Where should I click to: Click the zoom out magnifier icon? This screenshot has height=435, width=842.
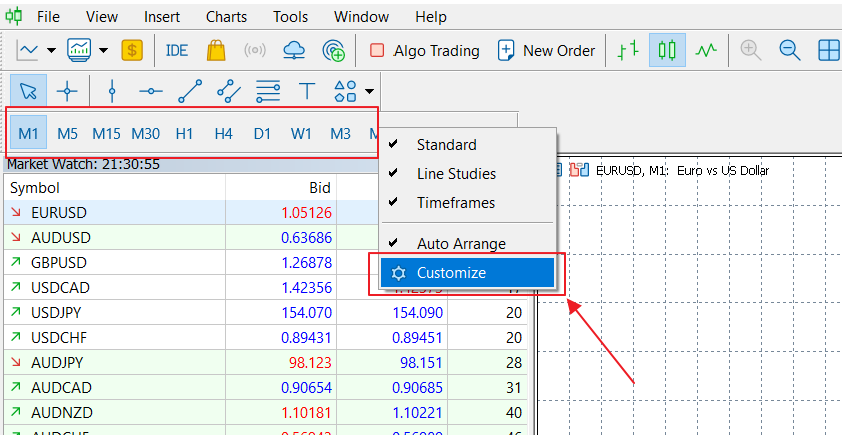(790, 50)
